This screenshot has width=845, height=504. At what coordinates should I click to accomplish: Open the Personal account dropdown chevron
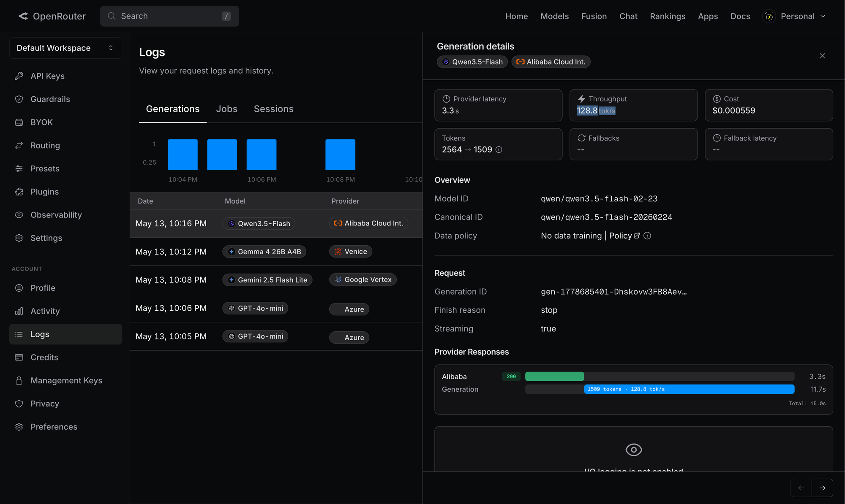click(x=823, y=16)
